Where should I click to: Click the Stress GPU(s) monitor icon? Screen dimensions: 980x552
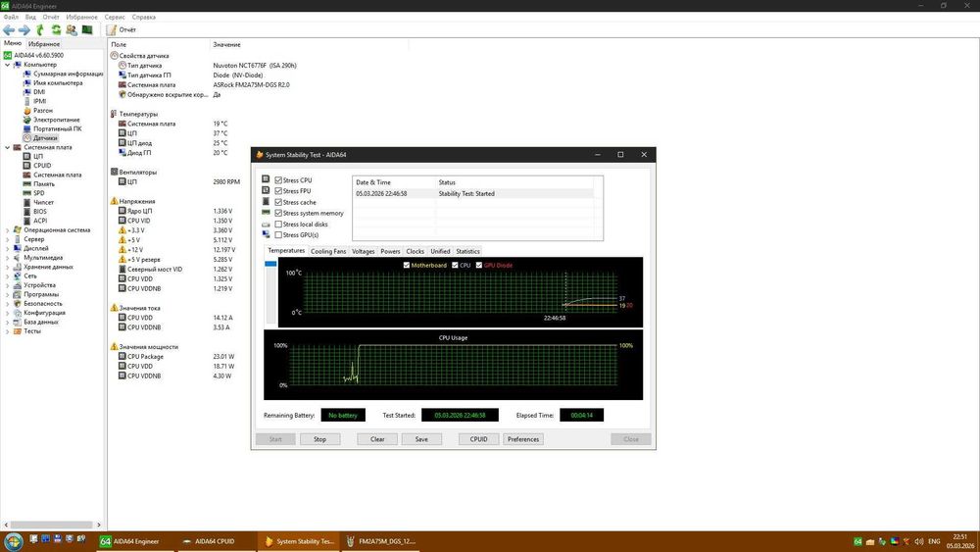(266, 234)
